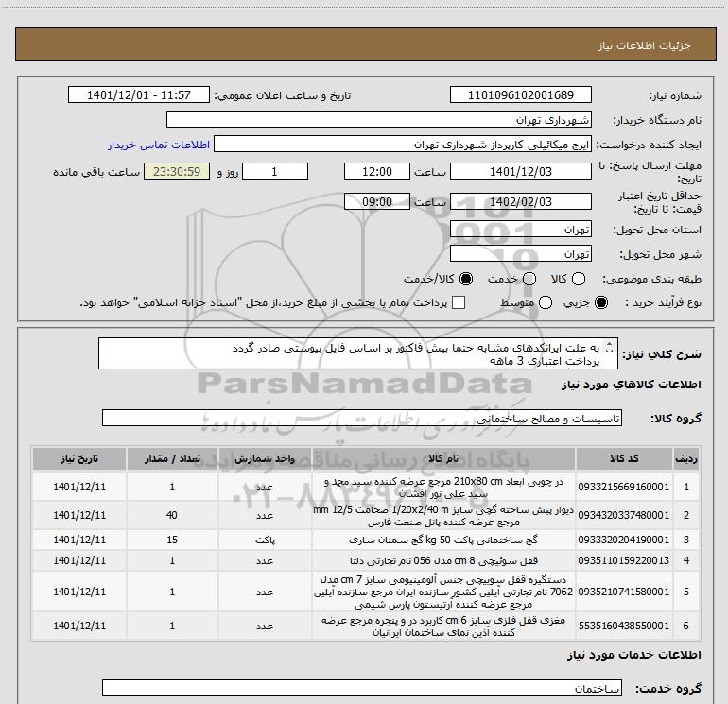The image size is (728, 704).
Task: Click the service group field ساختمان
Action: [x=362, y=688]
